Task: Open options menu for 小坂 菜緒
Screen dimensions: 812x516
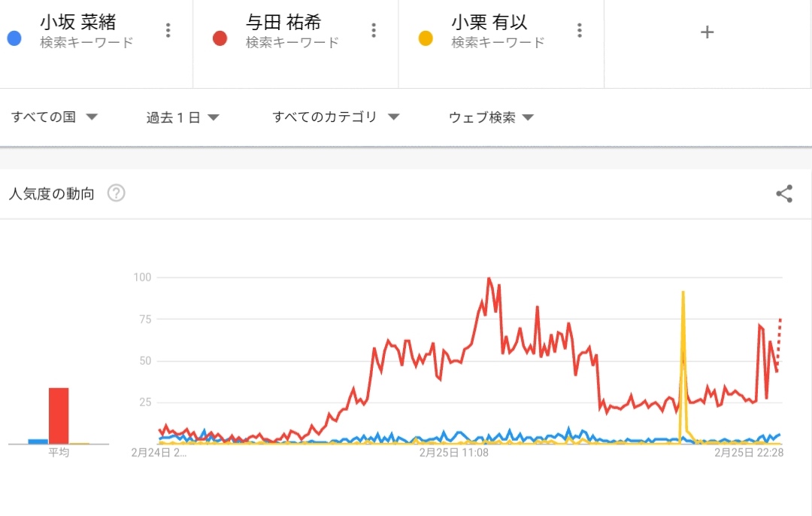Action: 168,30
